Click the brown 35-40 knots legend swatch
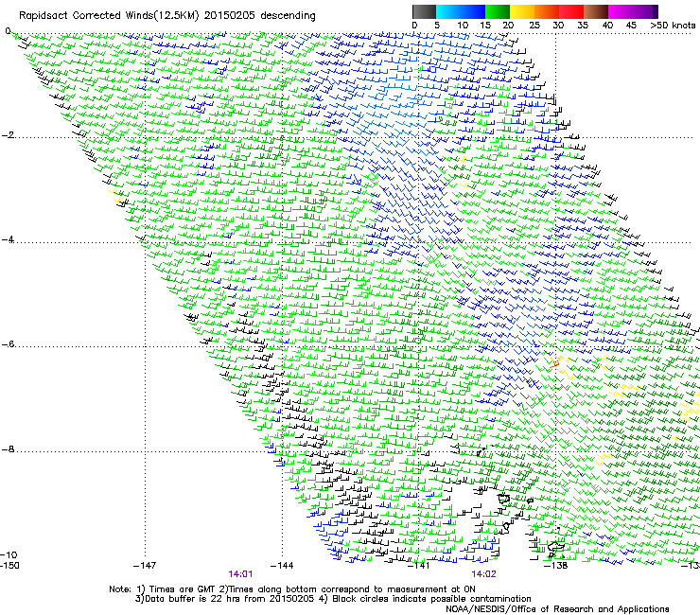Viewport: 700px width, 615px height. pyautogui.click(x=596, y=11)
